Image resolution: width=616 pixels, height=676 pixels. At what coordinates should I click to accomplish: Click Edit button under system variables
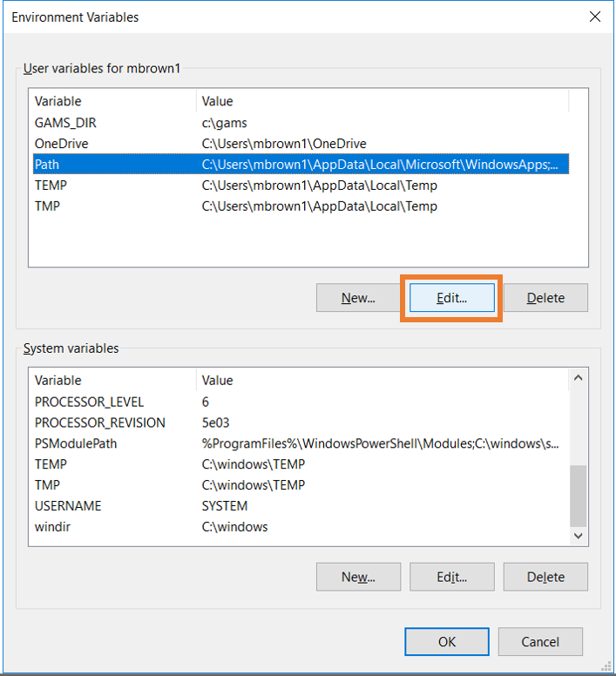coord(451,577)
